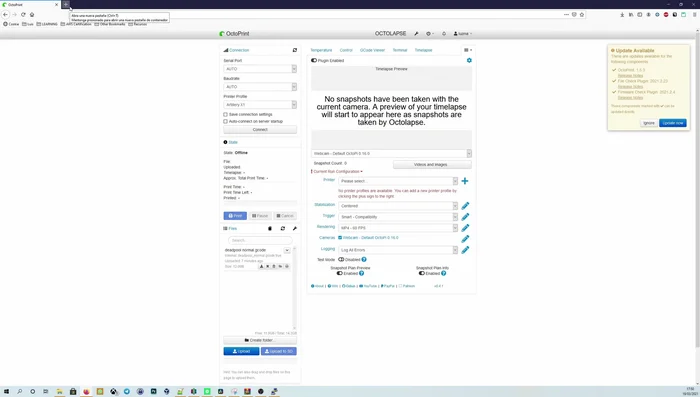The image size is (700, 397).
Task: Edit the Stabilization profile with pencil icon
Action: pos(465,205)
